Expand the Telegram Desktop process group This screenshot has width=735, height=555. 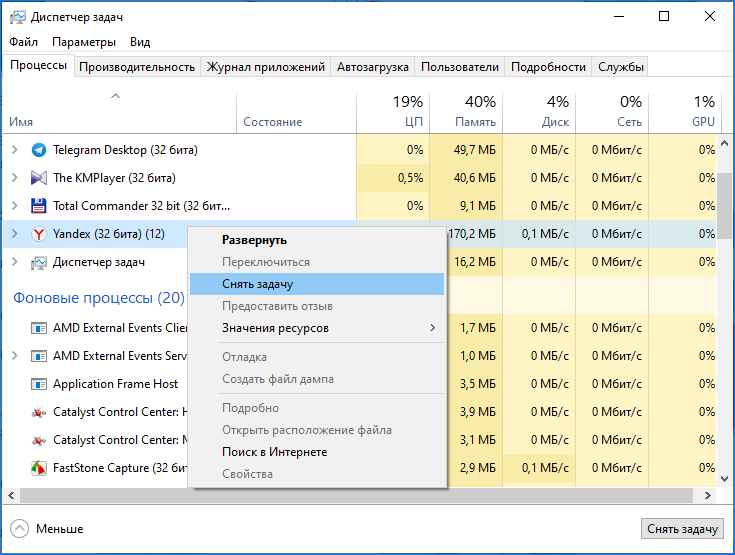point(14,150)
